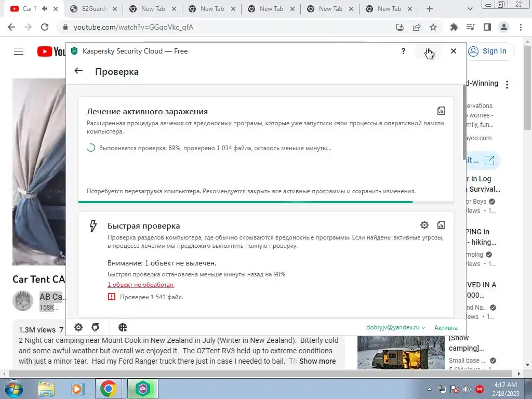The height and width of the screenshot is (399, 532).
Task: Open the Chrome media control icon
Action: tap(470, 27)
